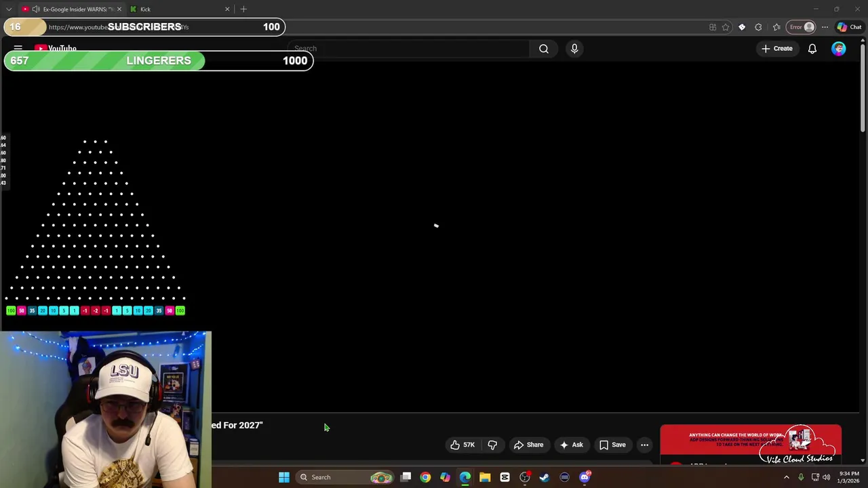
Task: Open the clock showing 9:34 PM
Action: 848,477
